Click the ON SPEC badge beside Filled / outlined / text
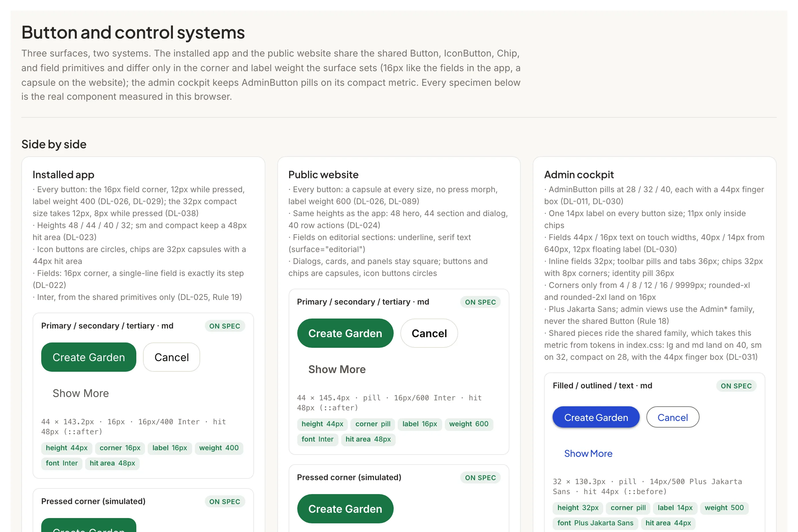Viewport: 798px width, 532px height. pos(736,386)
